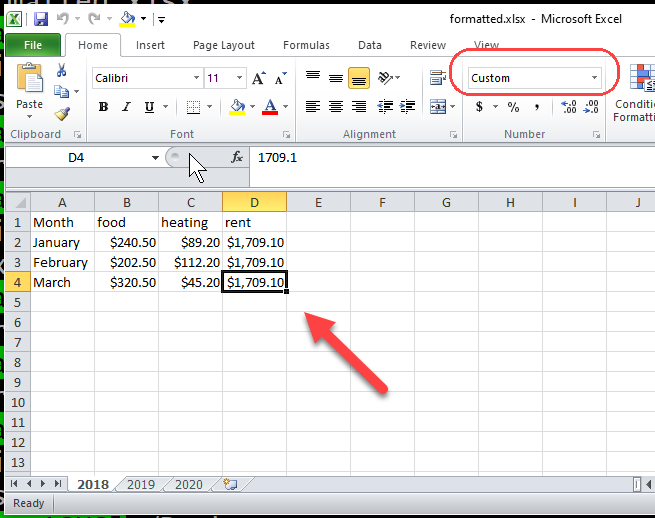This screenshot has width=655, height=518.
Task: Open the Calibri font name dropdown
Action: point(196,78)
